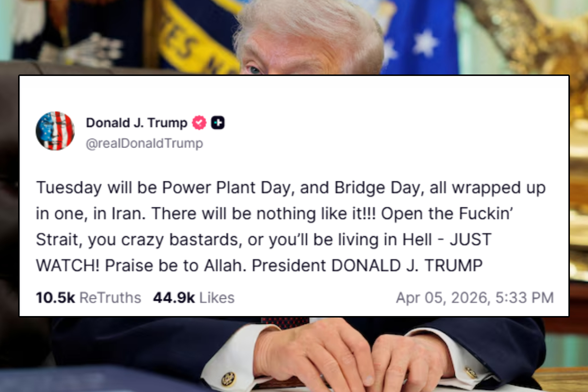Select the Likes label text
Viewport: 588px width, 392px height.
click(217, 297)
